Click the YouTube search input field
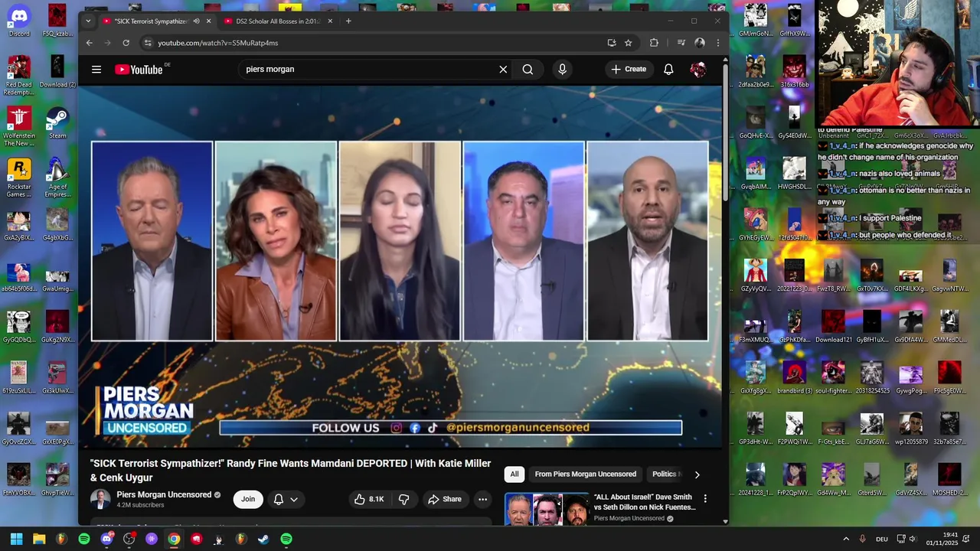The image size is (980, 551). [367, 69]
